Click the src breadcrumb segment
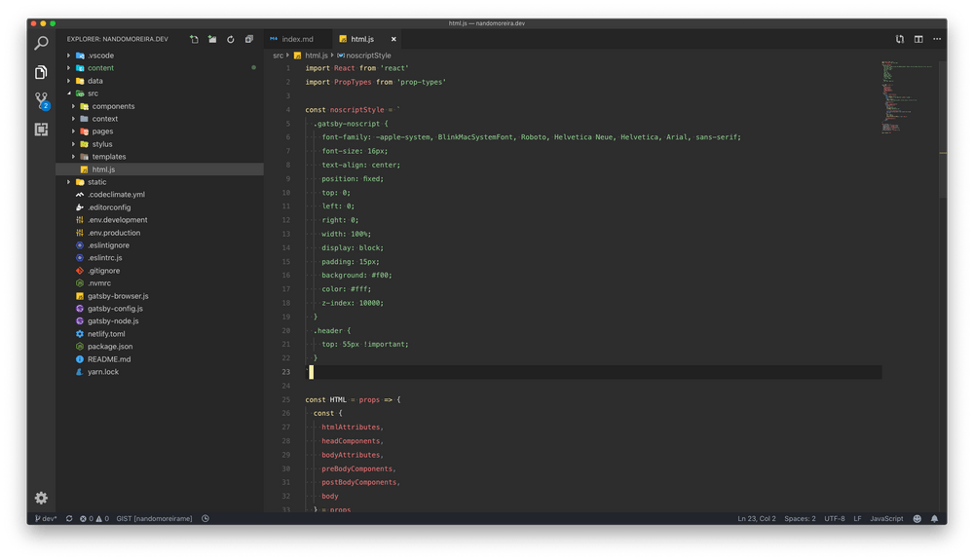The image size is (974, 560). 278,56
